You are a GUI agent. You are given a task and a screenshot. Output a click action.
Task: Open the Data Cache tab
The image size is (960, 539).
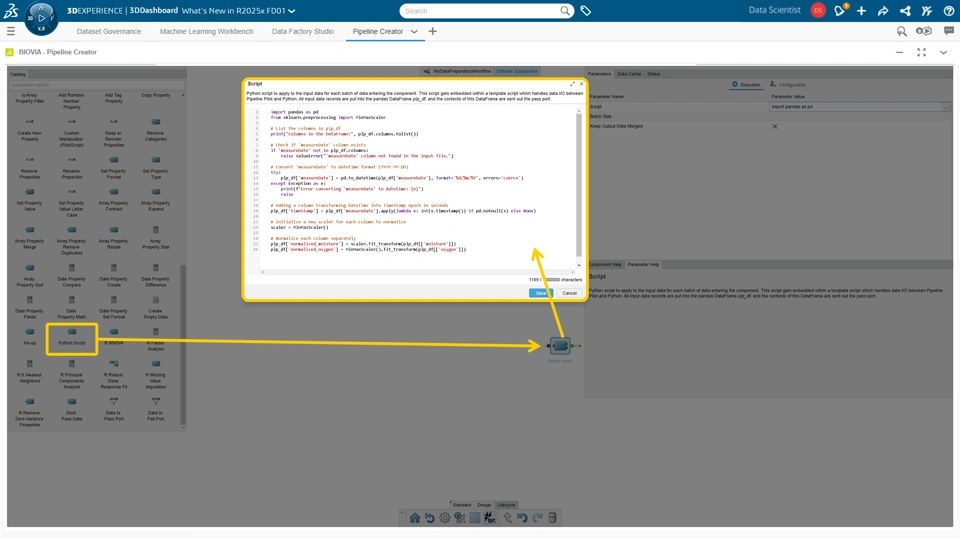click(629, 74)
